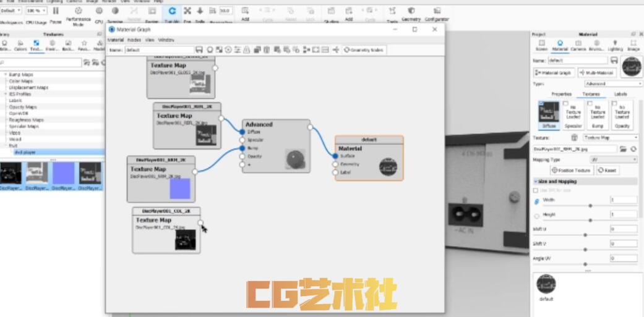Select the Advanced material node
Image resolution: width=644 pixels, height=317 pixels.
[x=276, y=146]
